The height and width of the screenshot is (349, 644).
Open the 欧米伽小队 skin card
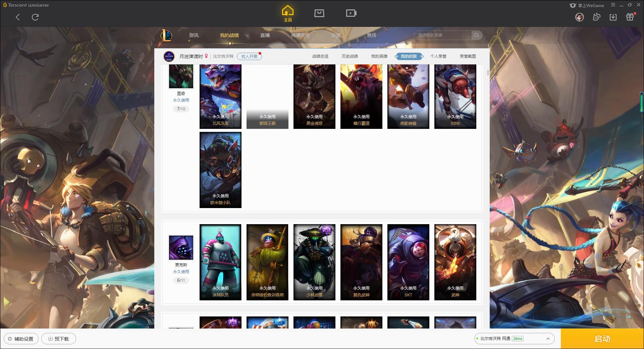pos(220,170)
